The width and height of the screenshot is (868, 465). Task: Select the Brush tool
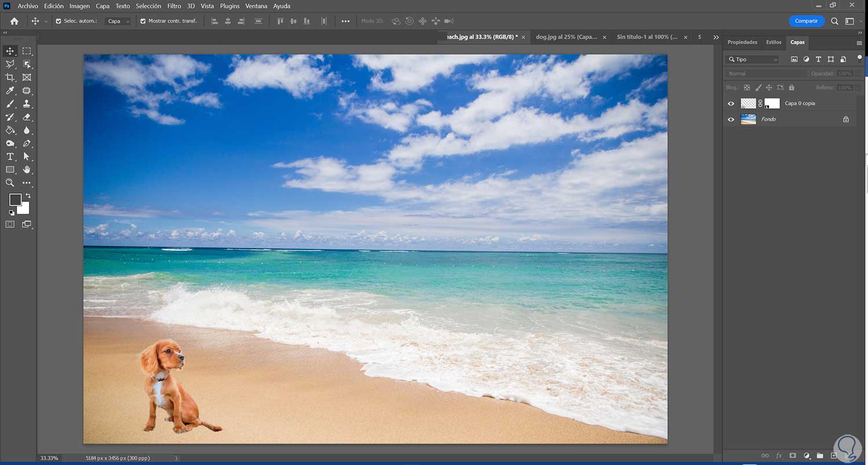[10, 104]
